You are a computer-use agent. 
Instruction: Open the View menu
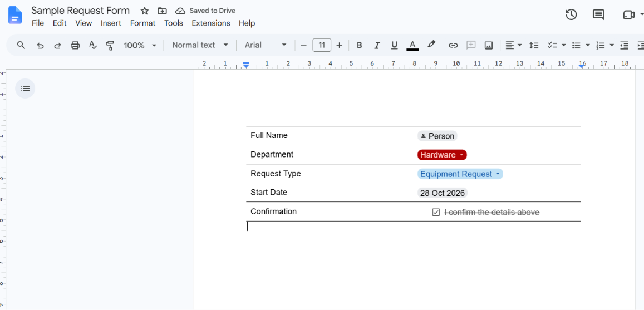[83, 23]
